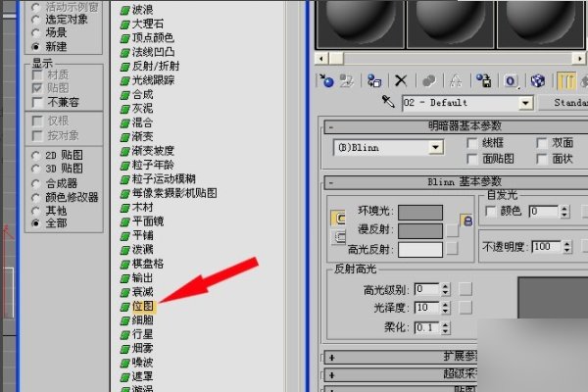Enable the 面状 faceted checkbox

click(x=542, y=159)
